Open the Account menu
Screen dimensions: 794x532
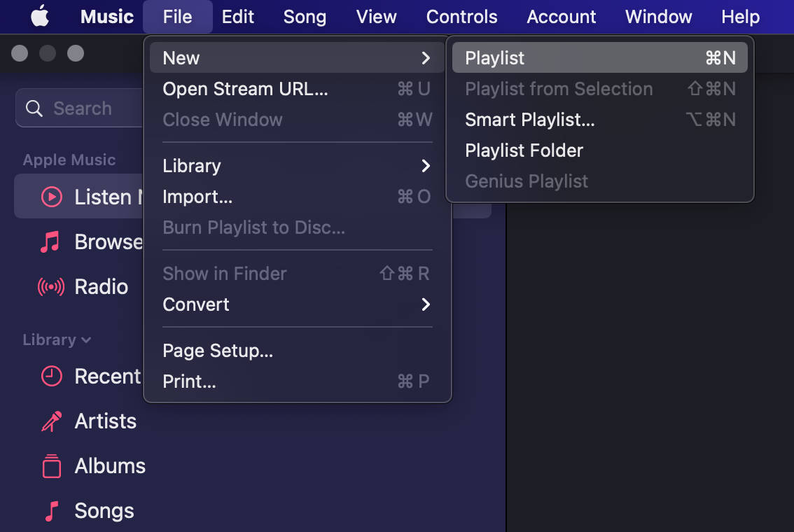(x=561, y=17)
